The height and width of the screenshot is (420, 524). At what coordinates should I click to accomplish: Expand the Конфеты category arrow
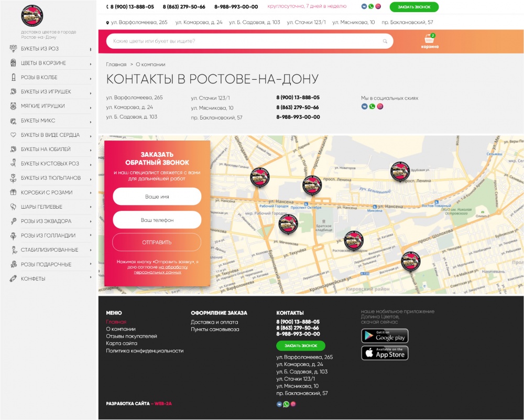pyautogui.click(x=91, y=278)
